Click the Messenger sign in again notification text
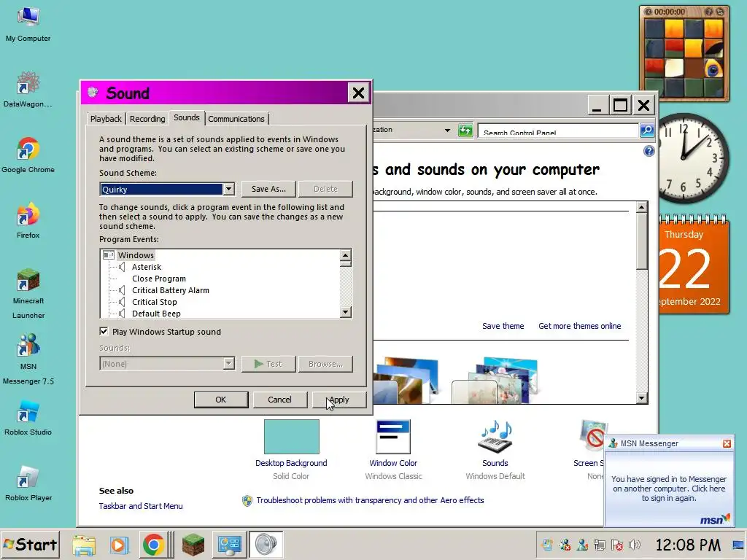The height and width of the screenshot is (560, 747). click(669, 489)
